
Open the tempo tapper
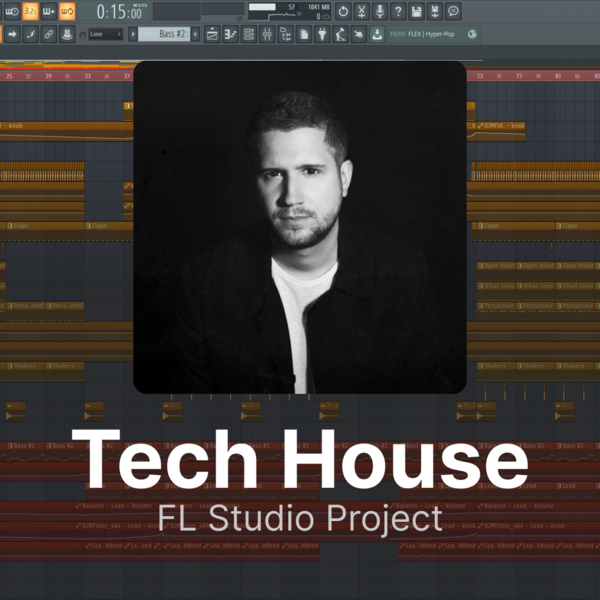pos(341,34)
